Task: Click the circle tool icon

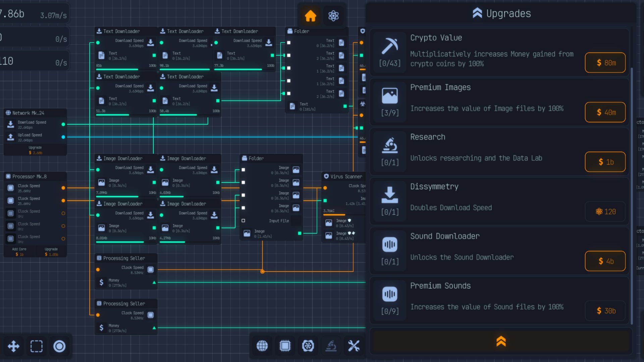Action: [x=59, y=346]
